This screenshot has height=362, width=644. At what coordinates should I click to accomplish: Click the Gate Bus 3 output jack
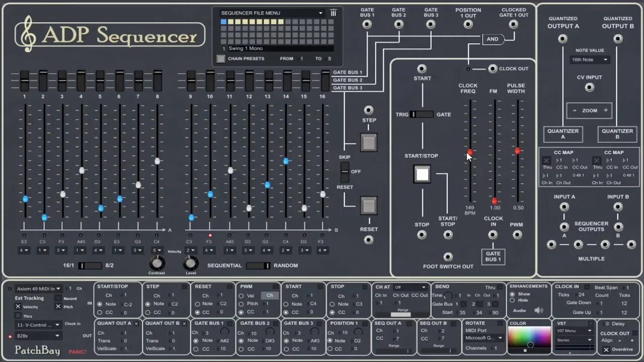(x=430, y=24)
